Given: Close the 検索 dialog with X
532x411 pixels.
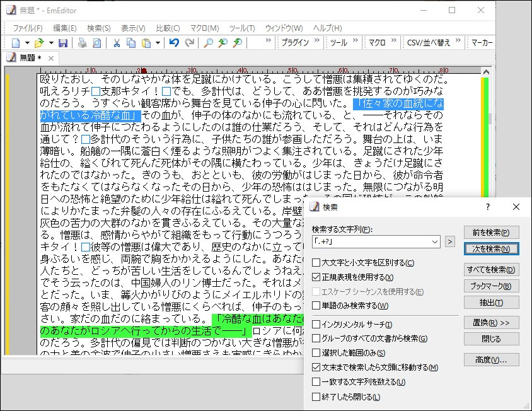Looking at the screenshot, I should pyautogui.click(x=516, y=207).
